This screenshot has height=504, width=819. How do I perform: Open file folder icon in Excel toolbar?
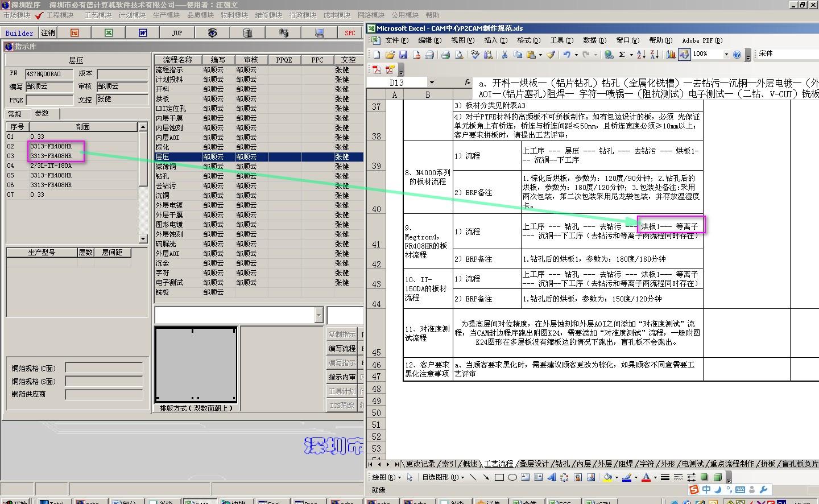click(x=390, y=55)
